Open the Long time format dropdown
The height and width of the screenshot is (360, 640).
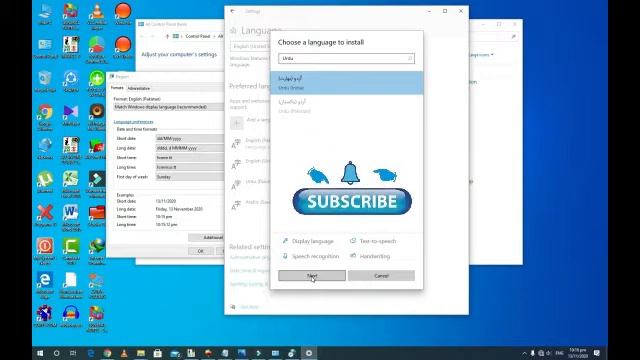[x=190, y=167]
